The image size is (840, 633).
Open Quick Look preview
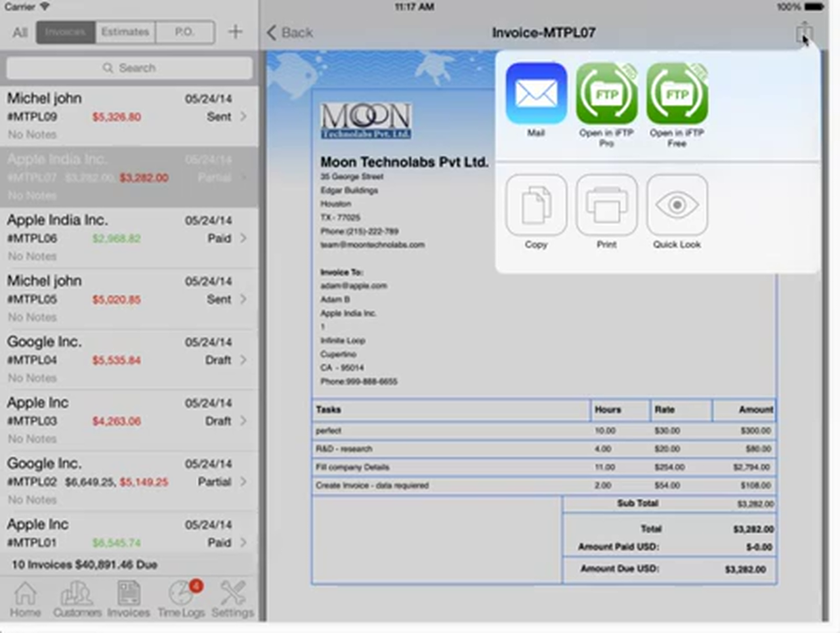pos(677,205)
